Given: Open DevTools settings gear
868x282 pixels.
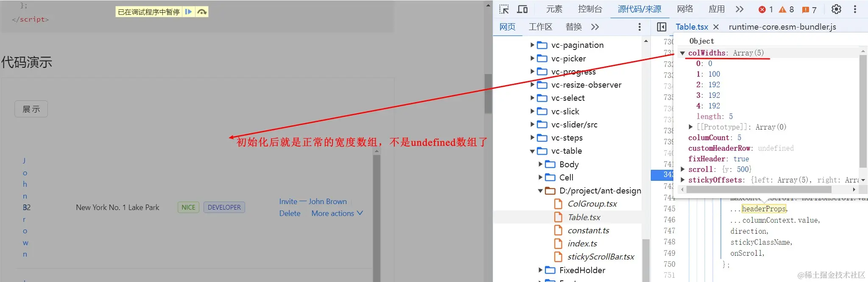Looking at the screenshot, I should (836, 9).
